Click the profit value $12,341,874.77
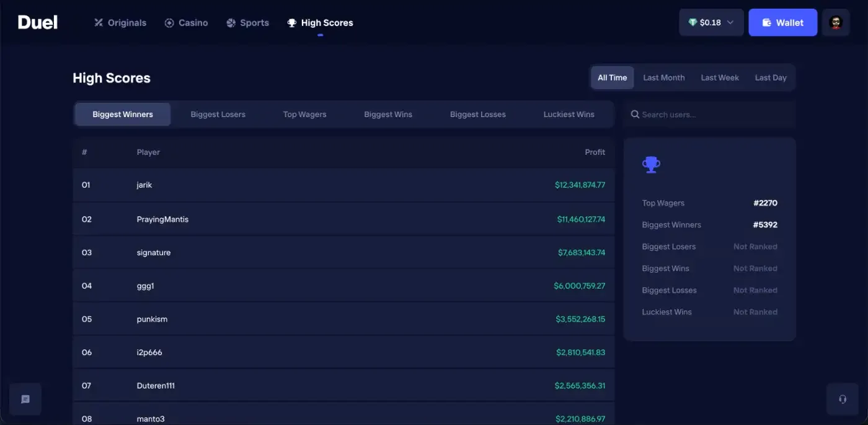Screen dimensions: 868x425 coord(580,185)
